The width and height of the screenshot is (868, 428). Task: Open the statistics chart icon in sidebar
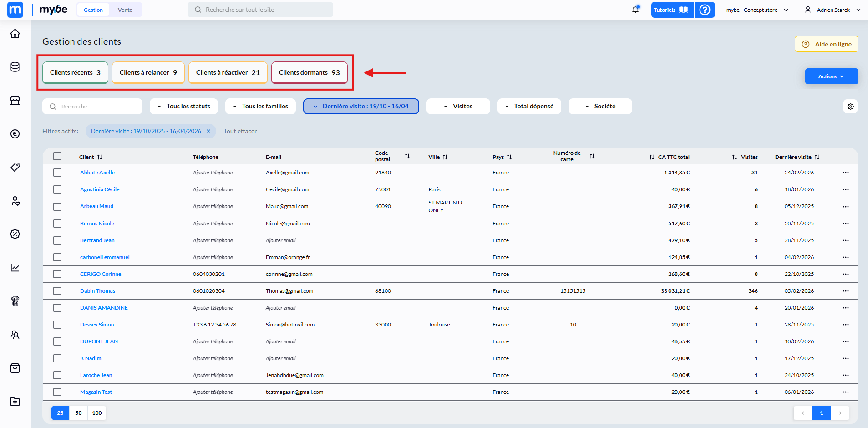pyautogui.click(x=15, y=268)
